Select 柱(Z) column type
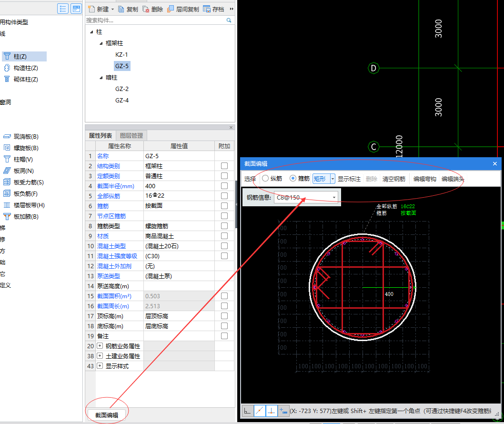Screen dimensions: 504x424 [24, 57]
